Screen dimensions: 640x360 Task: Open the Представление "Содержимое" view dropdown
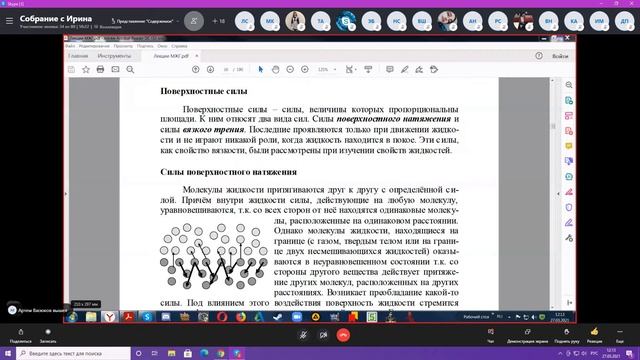(x=145, y=21)
